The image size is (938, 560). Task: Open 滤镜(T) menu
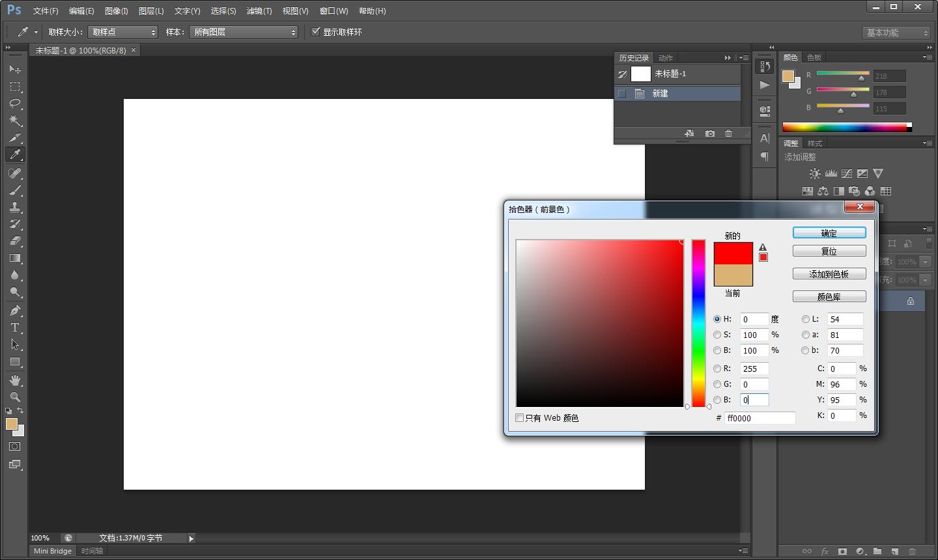click(259, 11)
